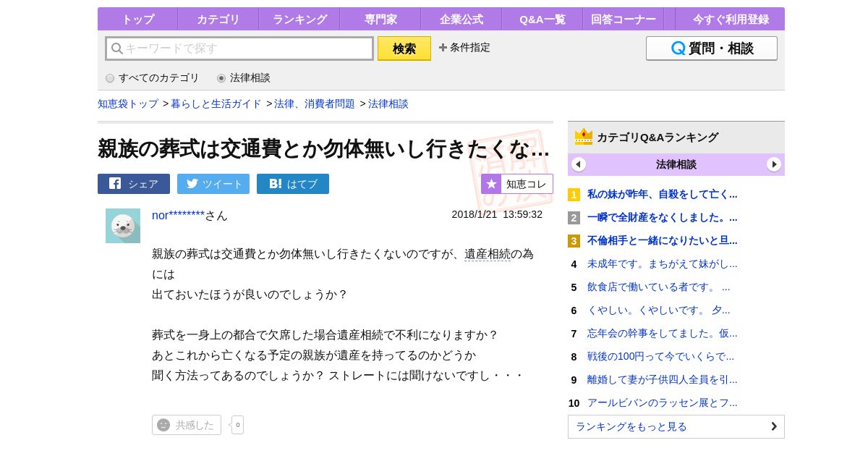Open ranking 7 忘年会の幹事をしてました。
Screen dimensions: 868x456
662,333
